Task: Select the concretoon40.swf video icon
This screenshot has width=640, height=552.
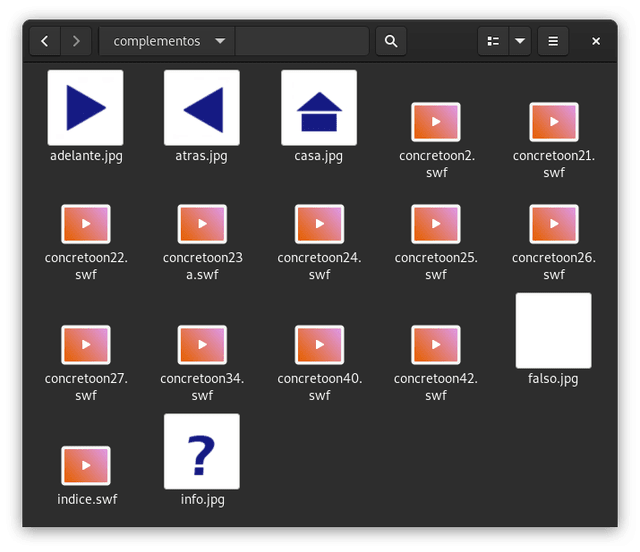Action: 320,345
